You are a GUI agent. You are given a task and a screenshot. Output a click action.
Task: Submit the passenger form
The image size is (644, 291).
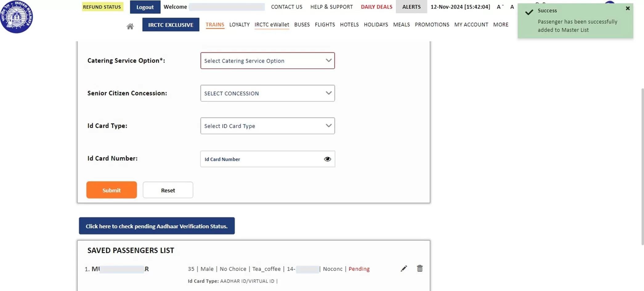111,190
